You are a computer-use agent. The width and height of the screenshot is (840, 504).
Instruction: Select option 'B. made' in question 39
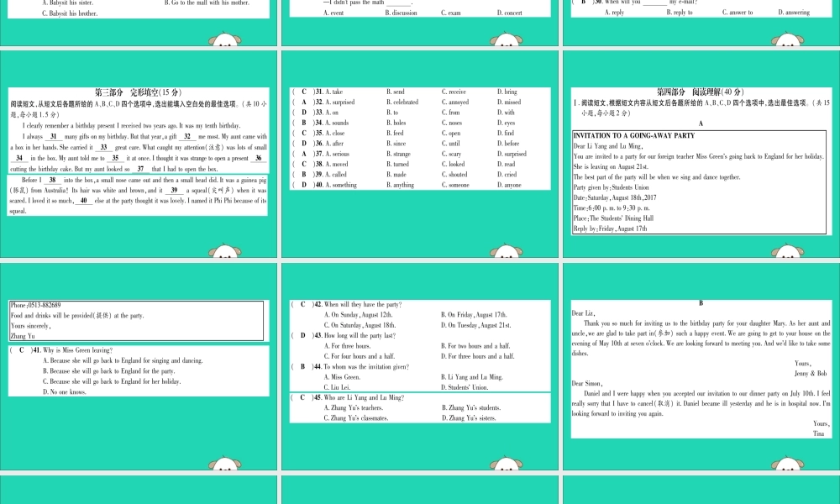pyautogui.click(x=396, y=175)
